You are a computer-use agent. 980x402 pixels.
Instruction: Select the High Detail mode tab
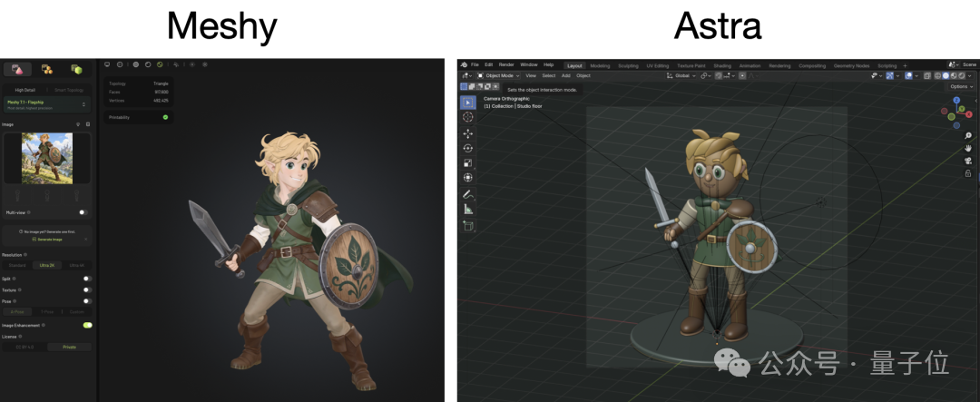pyautogui.click(x=25, y=90)
